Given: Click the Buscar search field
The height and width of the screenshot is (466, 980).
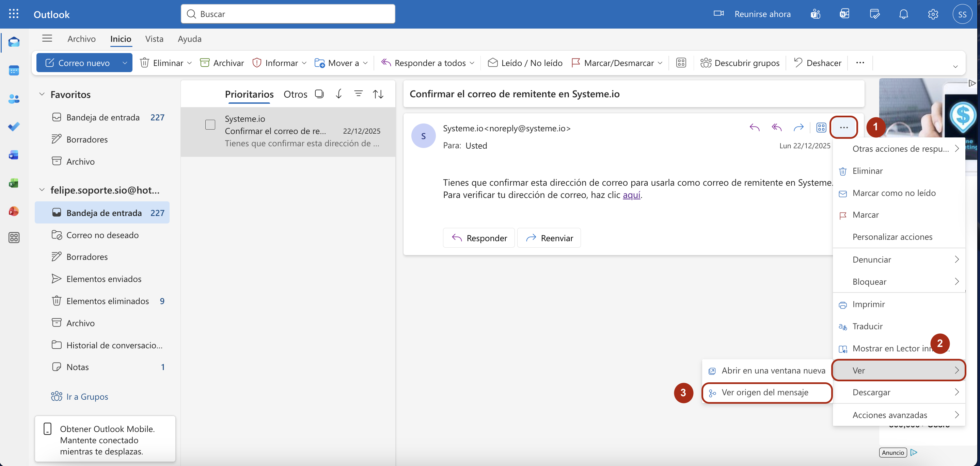Looking at the screenshot, I should [x=288, y=14].
